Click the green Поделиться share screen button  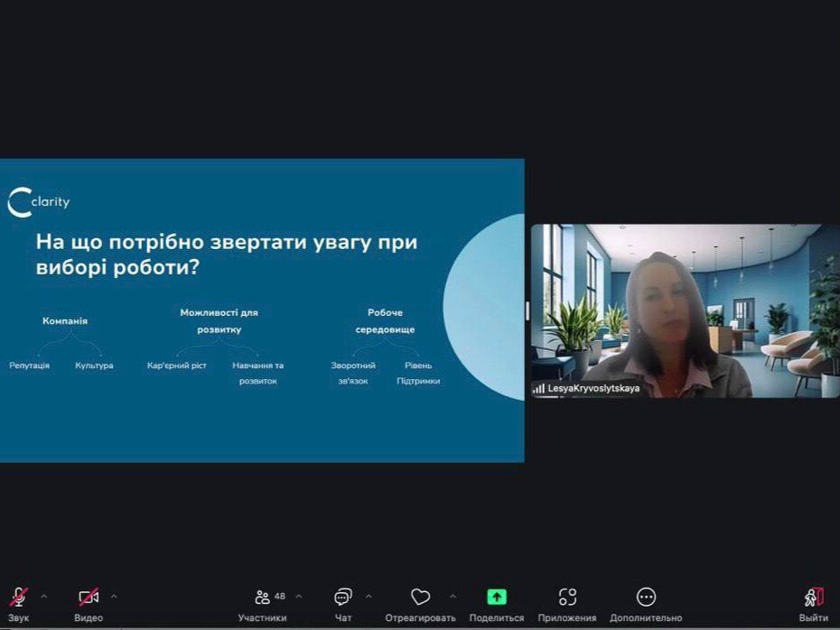click(497, 597)
